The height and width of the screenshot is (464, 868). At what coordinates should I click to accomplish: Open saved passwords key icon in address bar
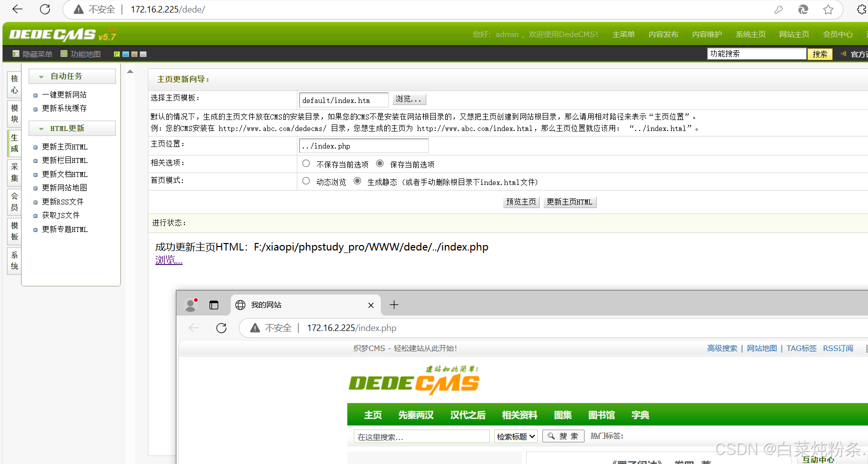[x=779, y=9]
